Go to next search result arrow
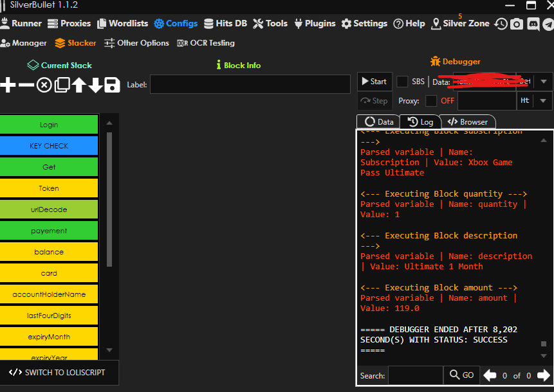The width and height of the screenshot is (554, 392). tap(544, 375)
